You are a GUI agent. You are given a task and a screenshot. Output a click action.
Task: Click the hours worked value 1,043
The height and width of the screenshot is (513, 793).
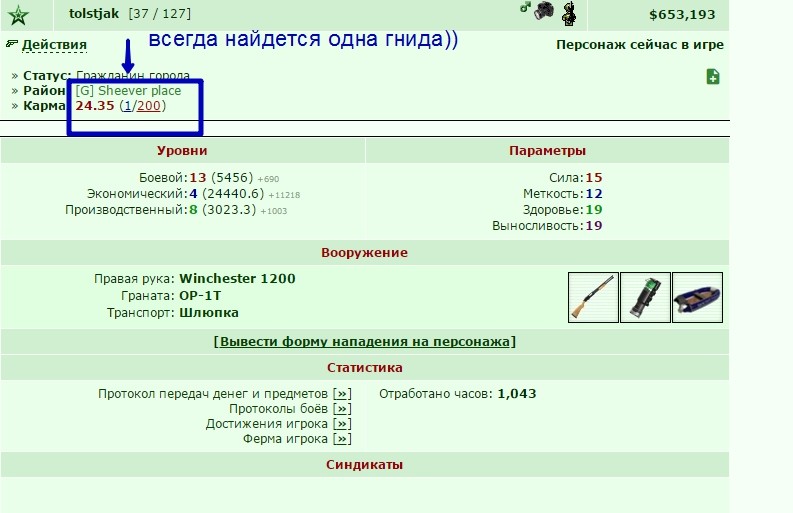coord(517,394)
